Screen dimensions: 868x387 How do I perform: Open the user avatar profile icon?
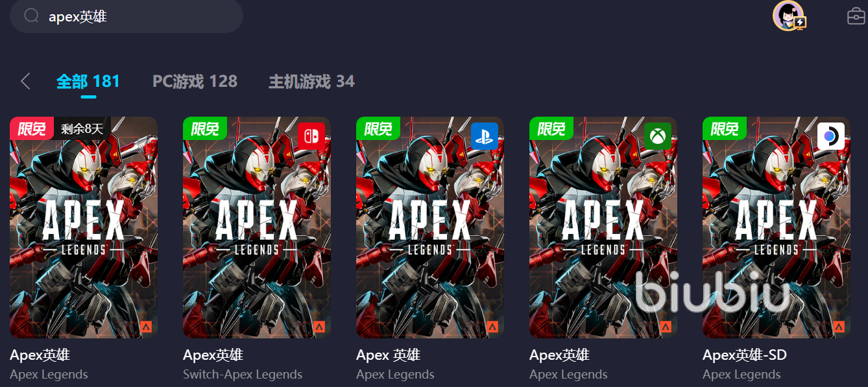pos(788,16)
